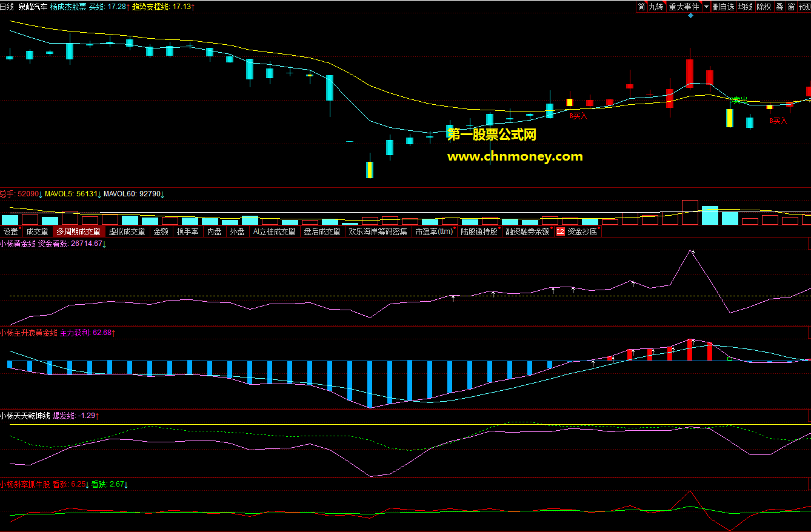Open the 陆股通持股 tab

click(x=479, y=231)
